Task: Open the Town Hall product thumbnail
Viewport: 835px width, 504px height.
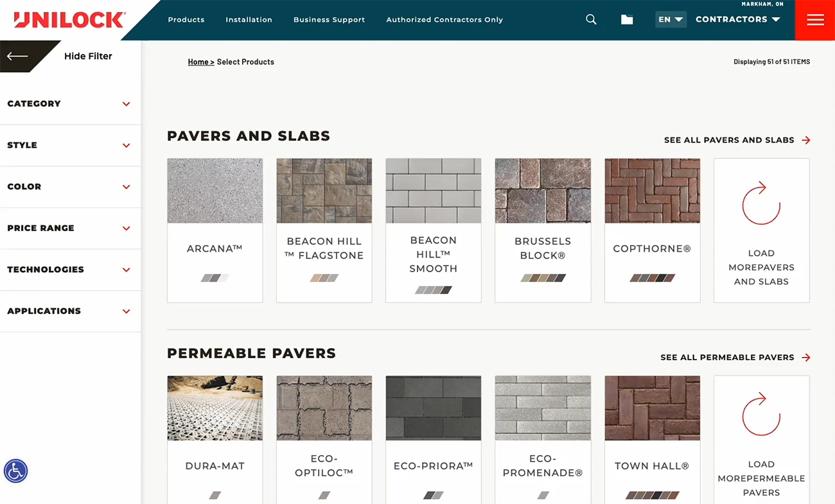Action: pyautogui.click(x=653, y=408)
